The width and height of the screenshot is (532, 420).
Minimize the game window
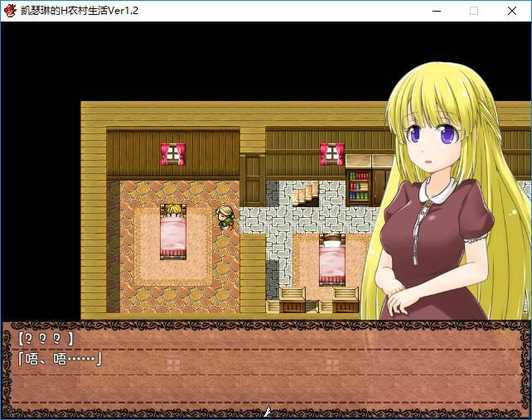click(436, 11)
